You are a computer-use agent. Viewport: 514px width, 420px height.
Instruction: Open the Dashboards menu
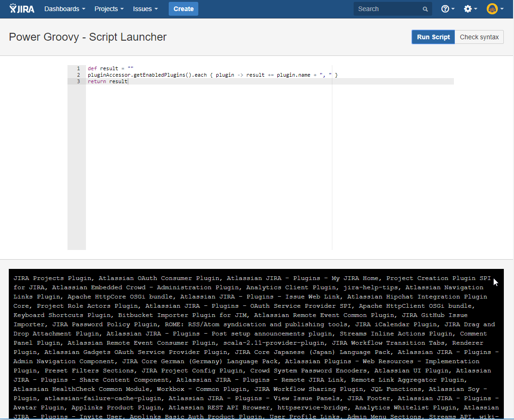(65, 9)
